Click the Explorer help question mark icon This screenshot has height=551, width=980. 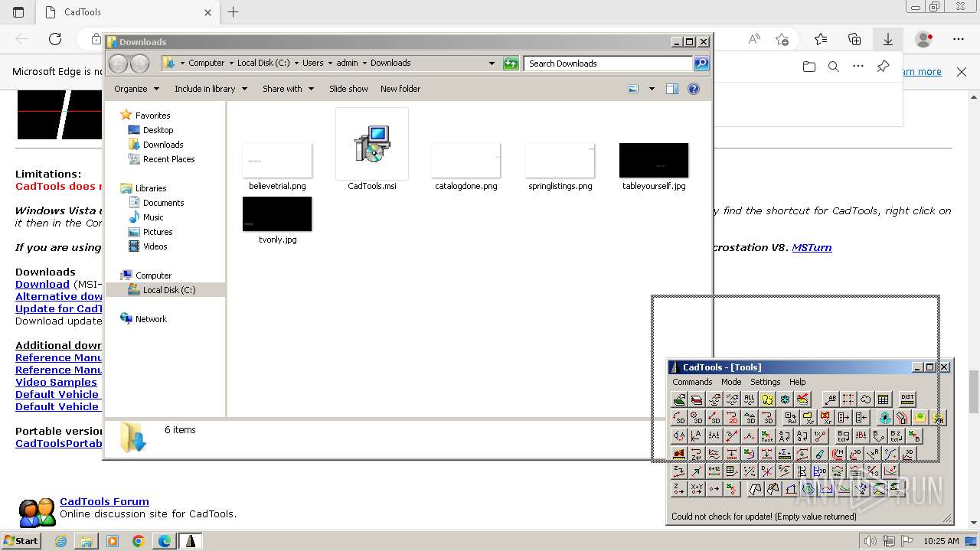[694, 89]
